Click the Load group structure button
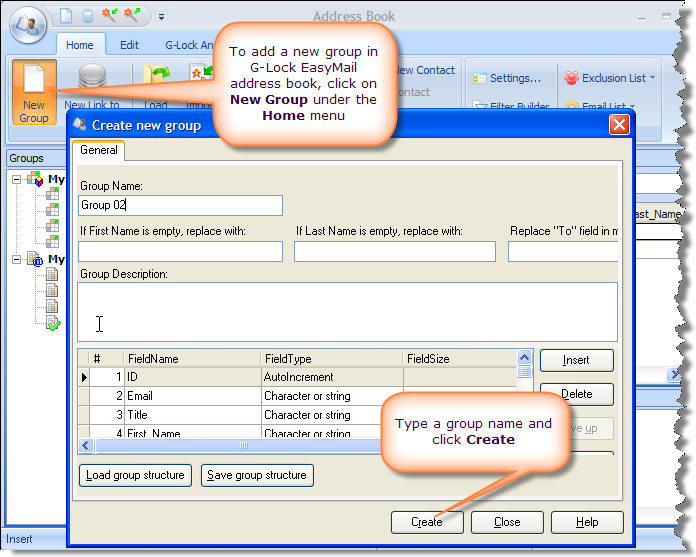 point(135,475)
